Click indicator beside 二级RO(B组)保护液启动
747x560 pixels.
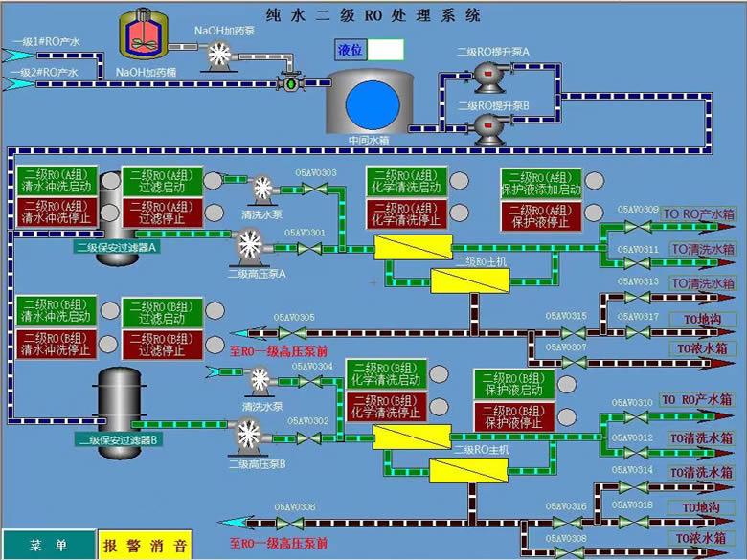pyautogui.click(x=565, y=383)
